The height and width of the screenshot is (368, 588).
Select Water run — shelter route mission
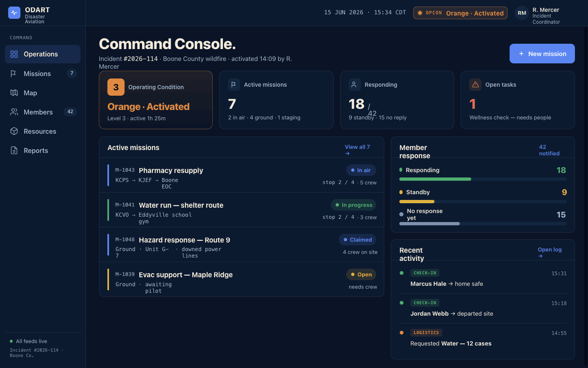click(x=241, y=210)
